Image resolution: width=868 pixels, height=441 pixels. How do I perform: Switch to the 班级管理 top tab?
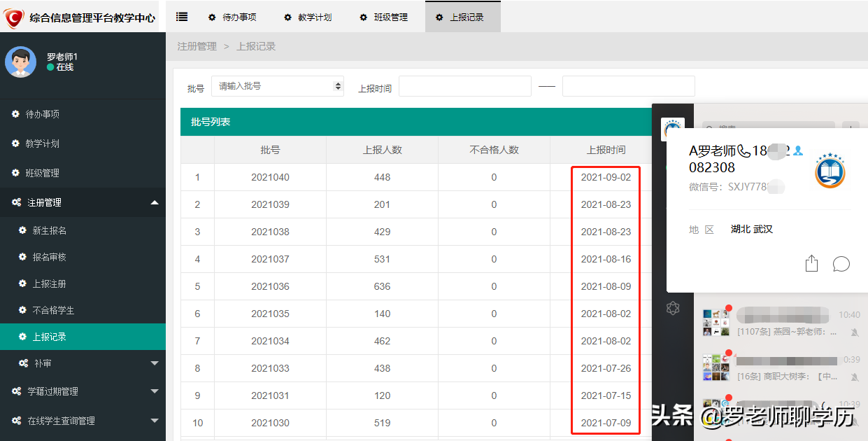(384, 17)
